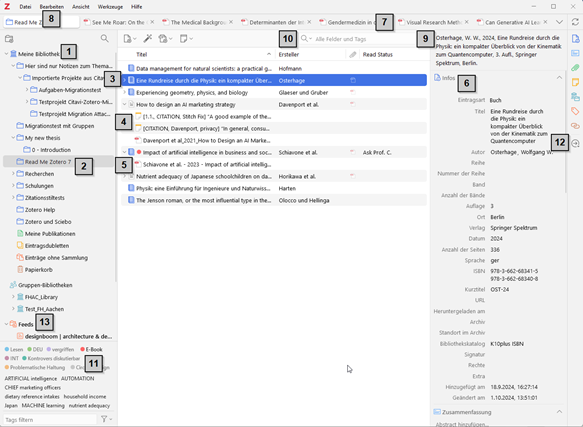Toggle the household income tag filter

pos(85,397)
